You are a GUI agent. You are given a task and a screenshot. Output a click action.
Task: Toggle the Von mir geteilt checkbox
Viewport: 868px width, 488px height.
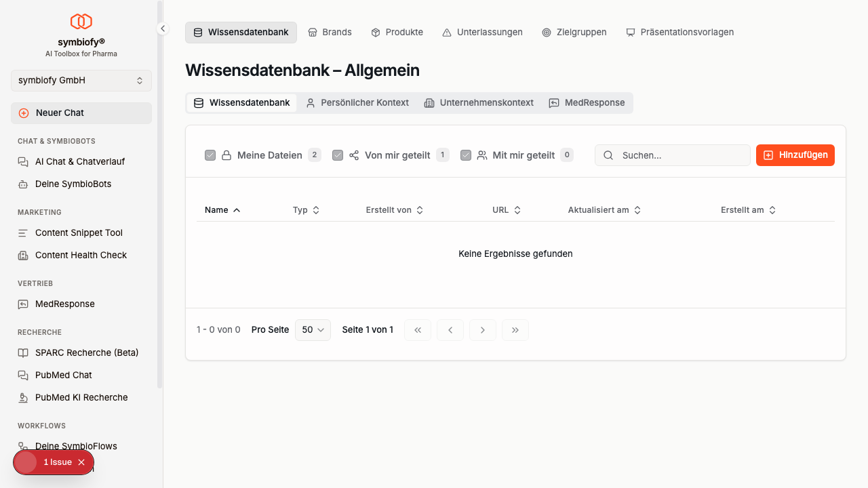(x=338, y=155)
